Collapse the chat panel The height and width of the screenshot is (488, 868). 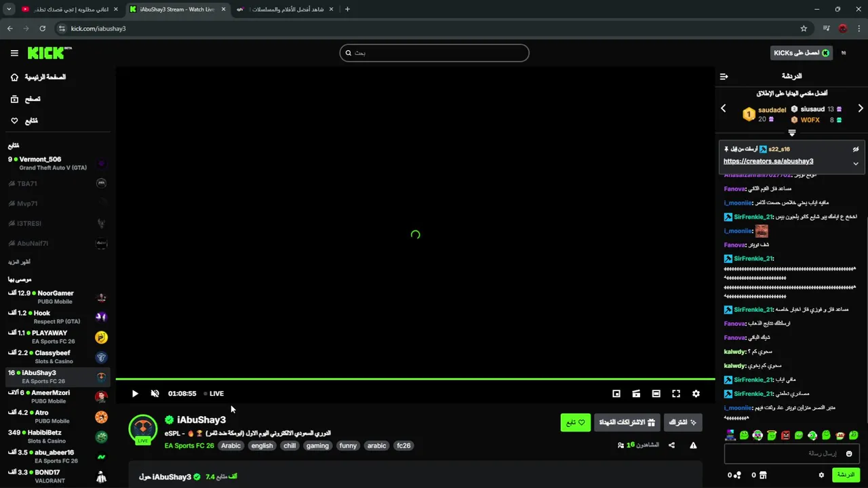(724, 77)
